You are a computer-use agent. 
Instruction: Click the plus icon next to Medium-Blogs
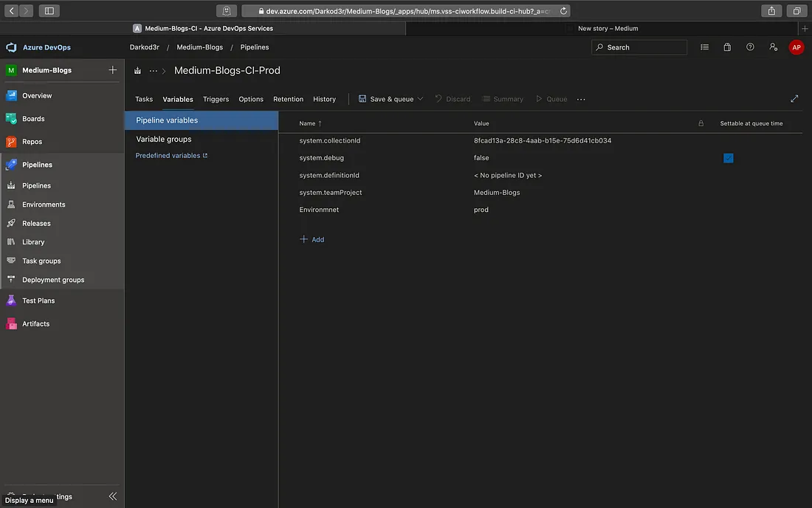tap(112, 70)
